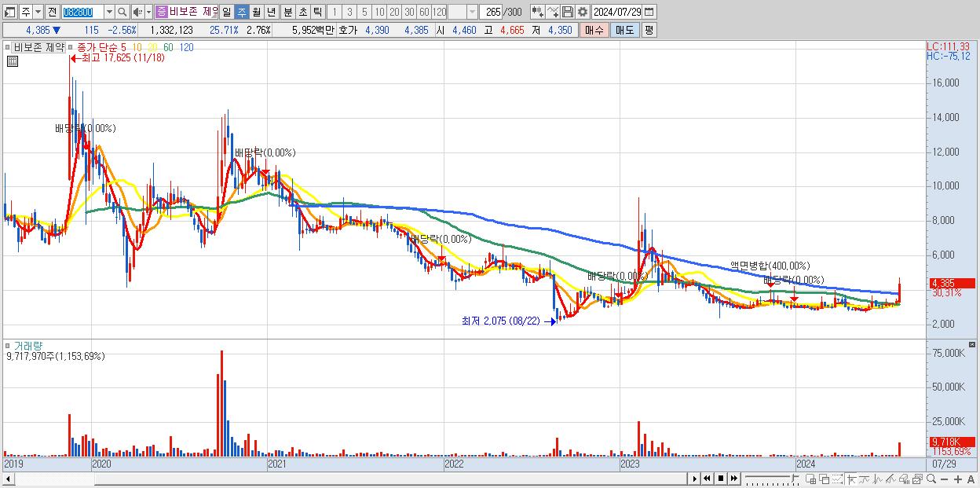Click the 전 button
Screen dimensions: 980x488
(52, 12)
